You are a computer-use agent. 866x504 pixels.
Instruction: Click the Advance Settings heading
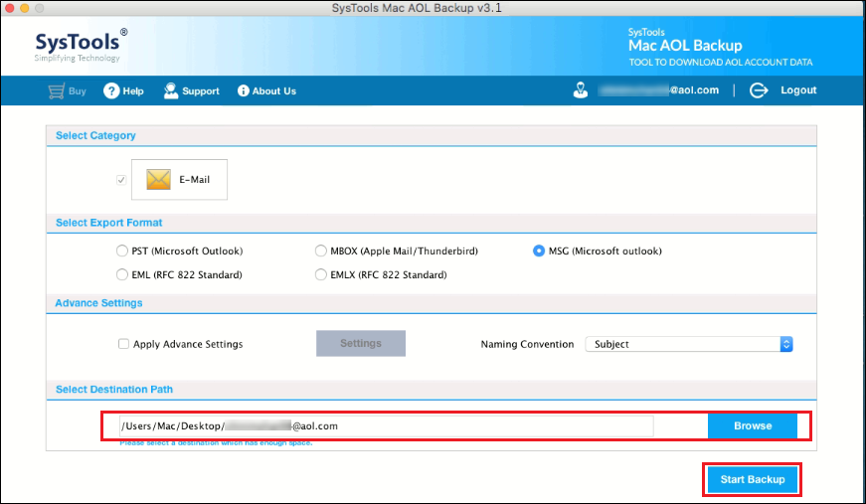pyautogui.click(x=98, y=303)
